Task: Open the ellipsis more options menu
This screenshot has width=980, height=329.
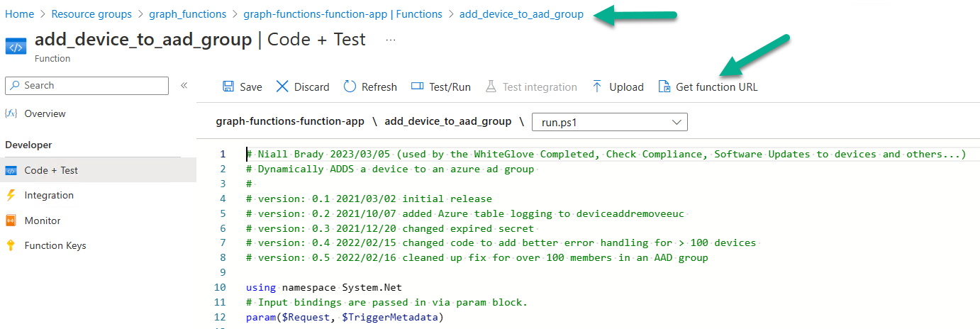Action: (x=391, y=40)
